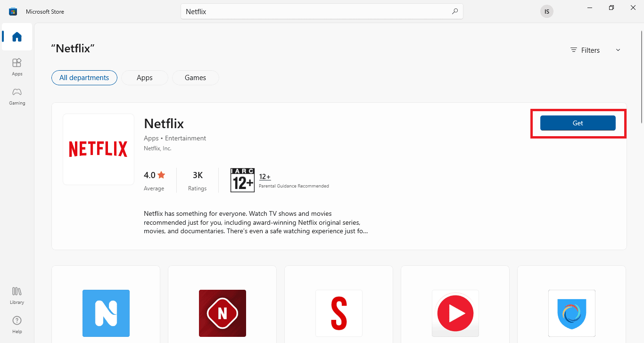644x343 pixels.
Task: Click the Netflix app logo thumbnail
Action: click(99, 149)
